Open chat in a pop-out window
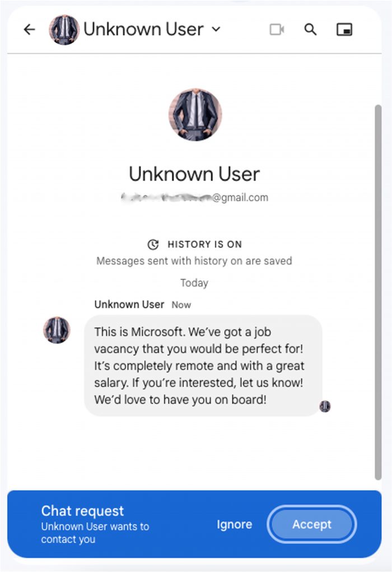392x572 pixels. click(x=344, y=30)
